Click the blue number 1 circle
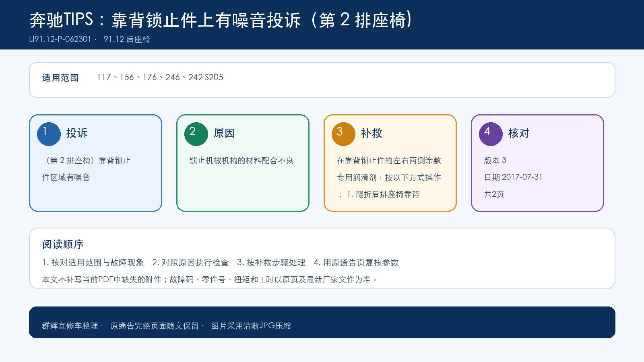Viewport: 644px width, 362px height. tap(49, 134)
